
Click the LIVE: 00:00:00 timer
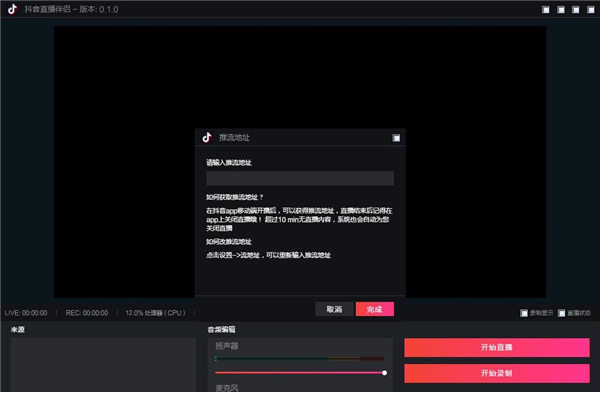point(26,313)
